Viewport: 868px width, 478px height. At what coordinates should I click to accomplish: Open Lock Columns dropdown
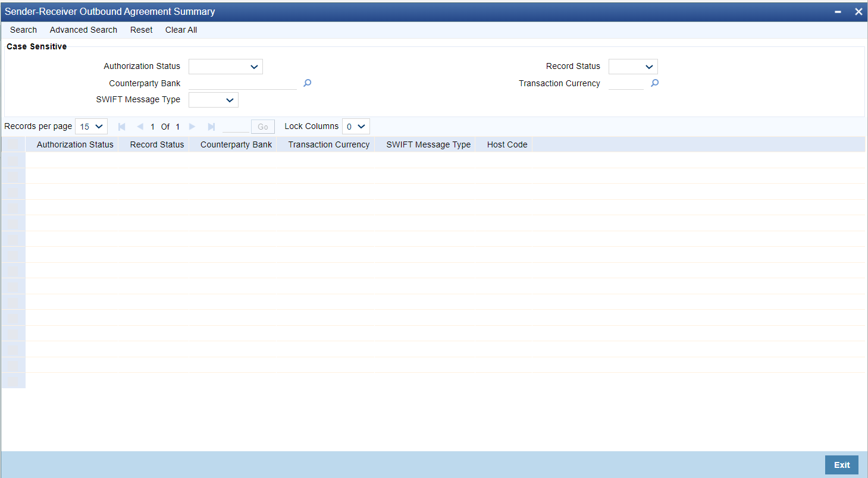[356, 127]
